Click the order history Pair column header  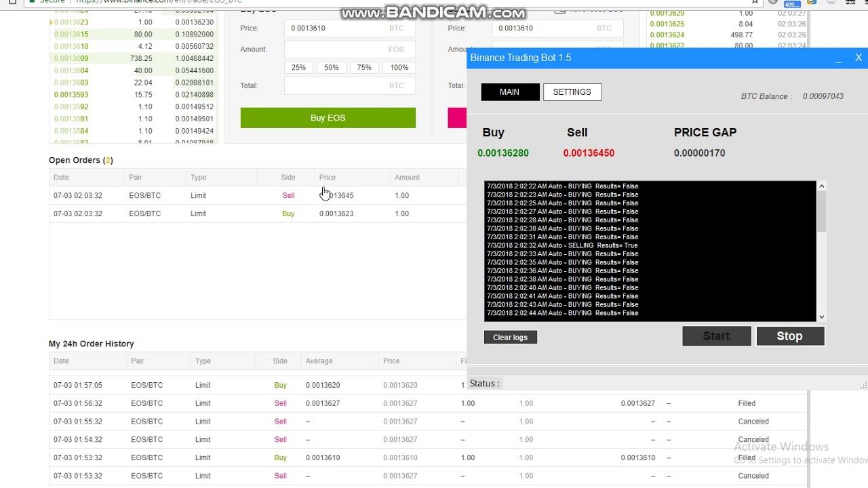(x=138, y=361)
